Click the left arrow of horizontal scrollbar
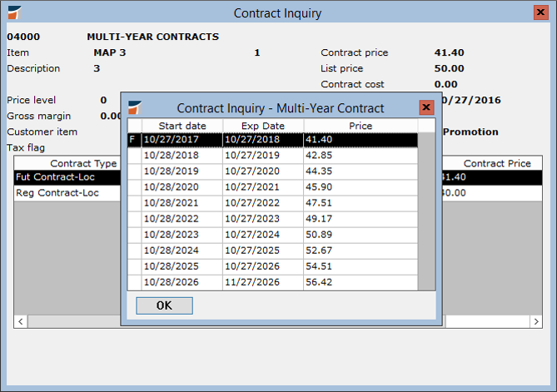The image size is (557, 392). [20, 321]
